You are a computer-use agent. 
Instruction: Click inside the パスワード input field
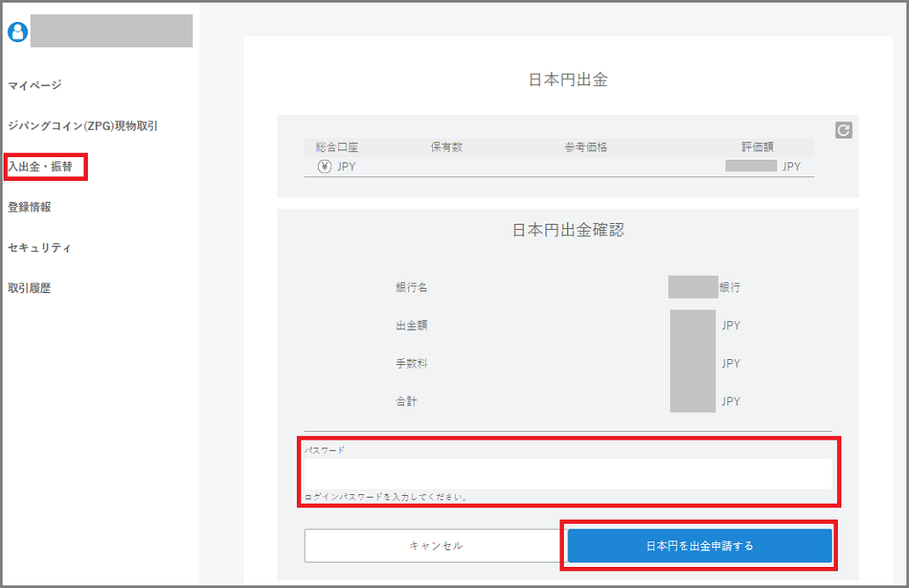(x=568, y=473)
